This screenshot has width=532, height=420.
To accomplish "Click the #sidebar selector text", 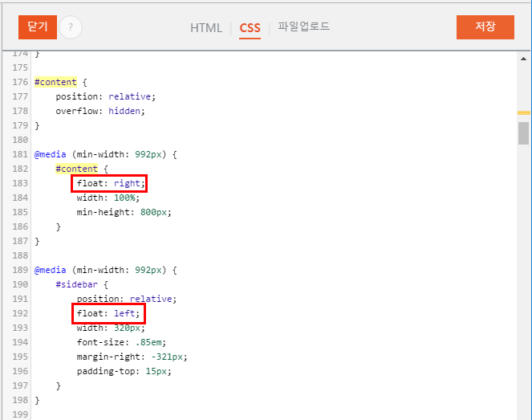I will coord(77,284).
